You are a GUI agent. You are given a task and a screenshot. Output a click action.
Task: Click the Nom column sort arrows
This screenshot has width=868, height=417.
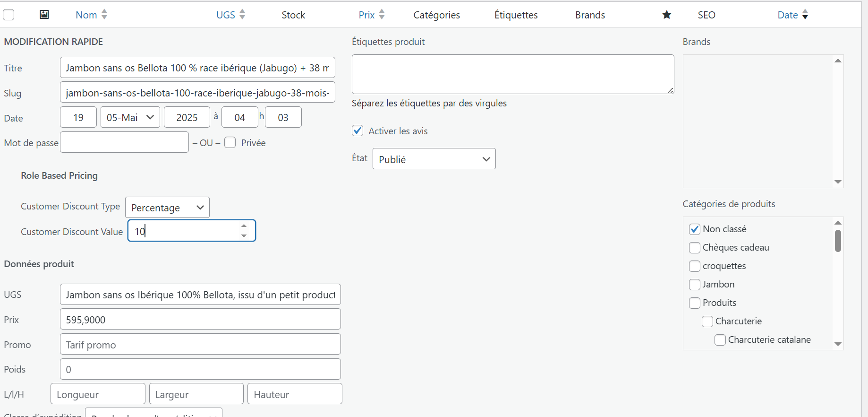(x=104, y=15)
